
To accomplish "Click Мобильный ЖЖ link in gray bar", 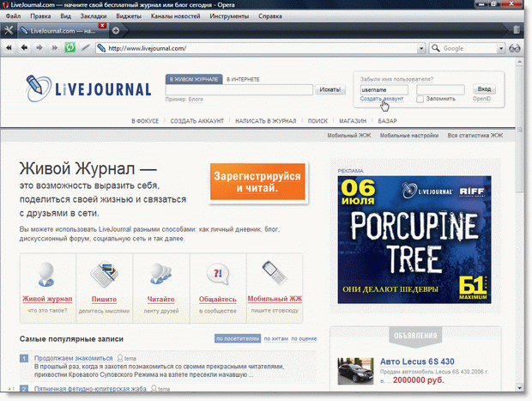I will (349, 135).
